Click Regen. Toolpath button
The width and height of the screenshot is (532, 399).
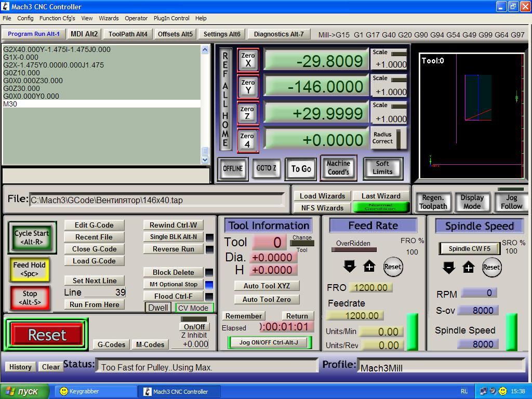(433, 202)
